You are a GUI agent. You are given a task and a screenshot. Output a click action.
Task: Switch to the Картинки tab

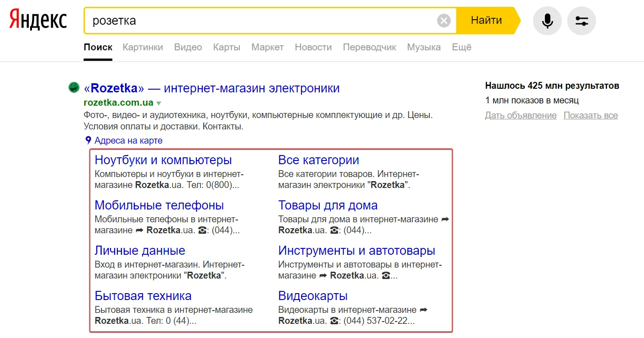143,47
